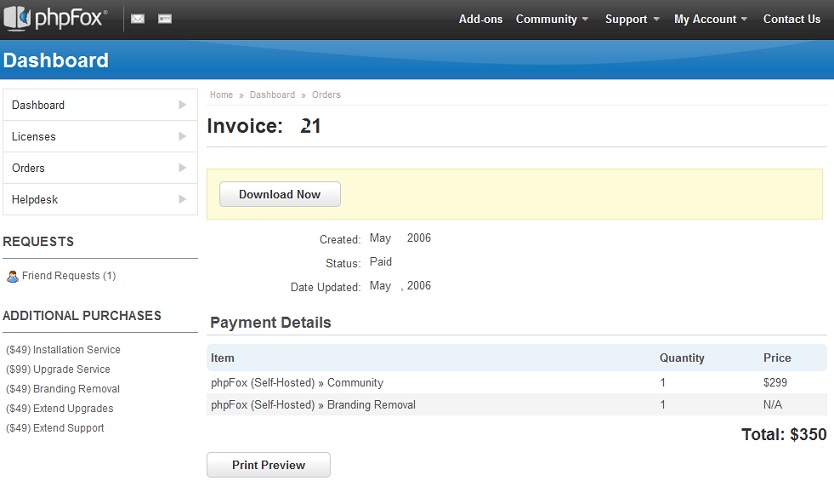Open the Contact Us page
The image size is (834, 481).
point(791,19)
